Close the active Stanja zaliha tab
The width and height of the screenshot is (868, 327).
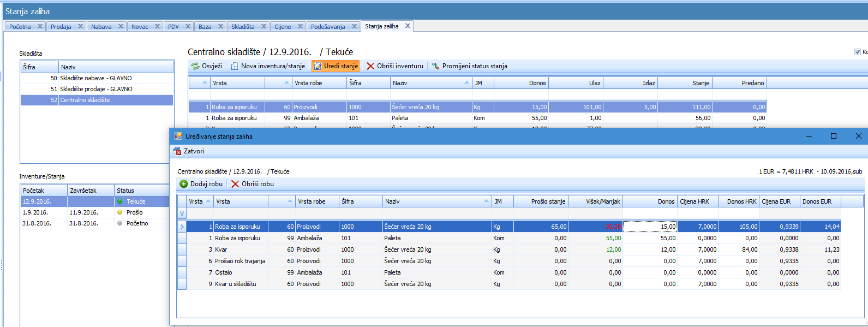click(x=408, y=26)
